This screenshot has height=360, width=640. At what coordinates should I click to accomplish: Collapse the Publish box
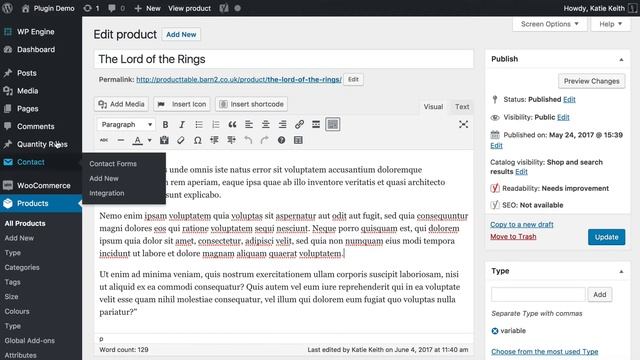pyautogui.click(x=621, y=60)
